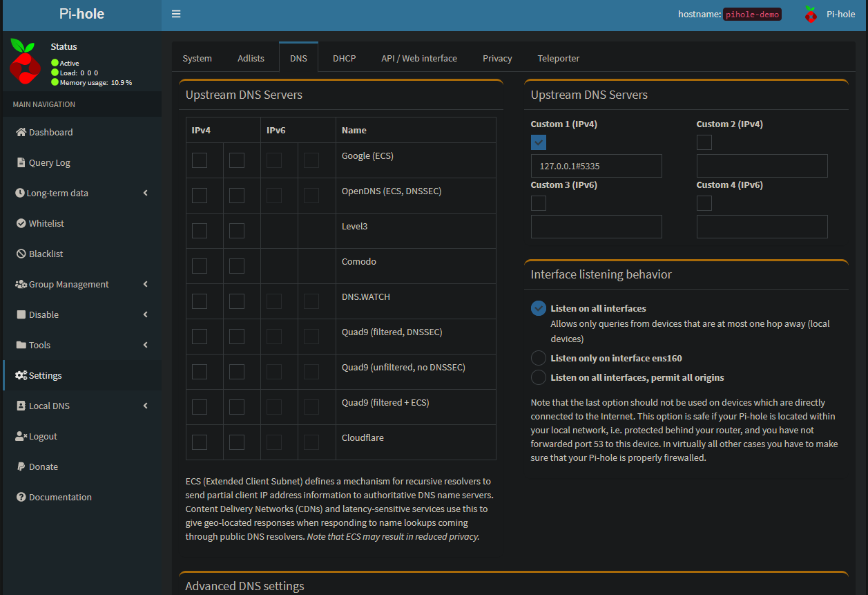
Task: Click the Custom 4 (IPv6) address field
Action: [x=762, y=227]
